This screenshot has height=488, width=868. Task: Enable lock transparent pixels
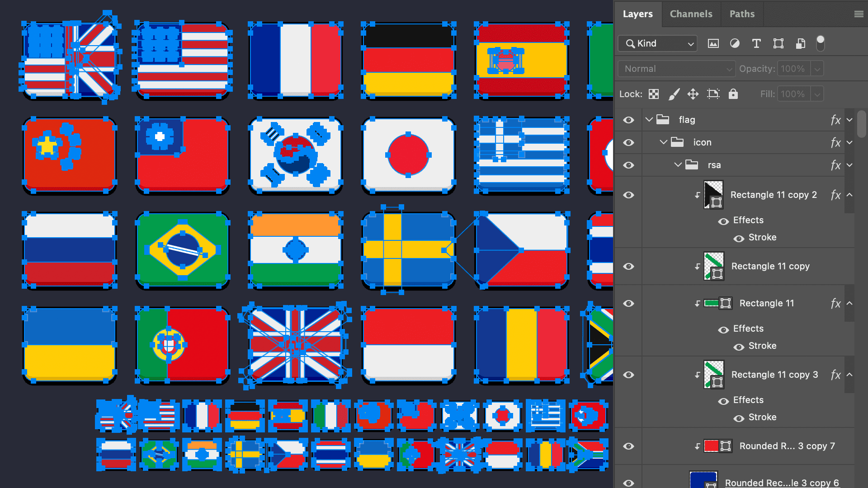tap(653, 94)
